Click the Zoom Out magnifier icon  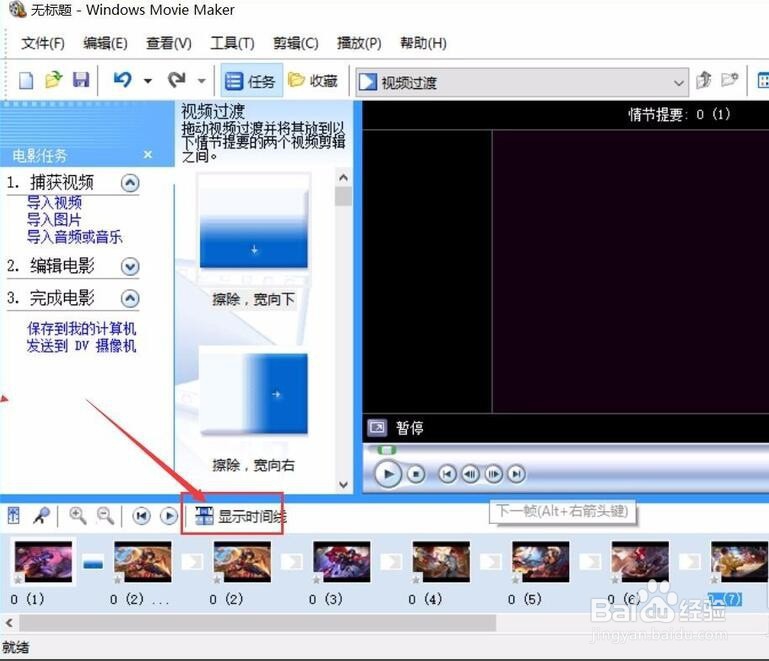click(x=105, y=515)
